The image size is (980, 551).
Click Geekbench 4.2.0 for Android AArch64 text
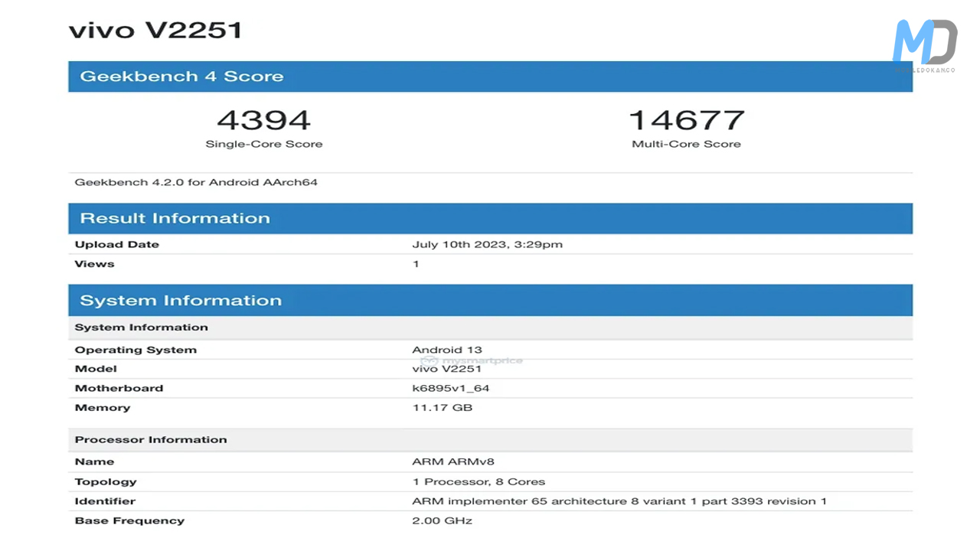(x=196, y=182)
